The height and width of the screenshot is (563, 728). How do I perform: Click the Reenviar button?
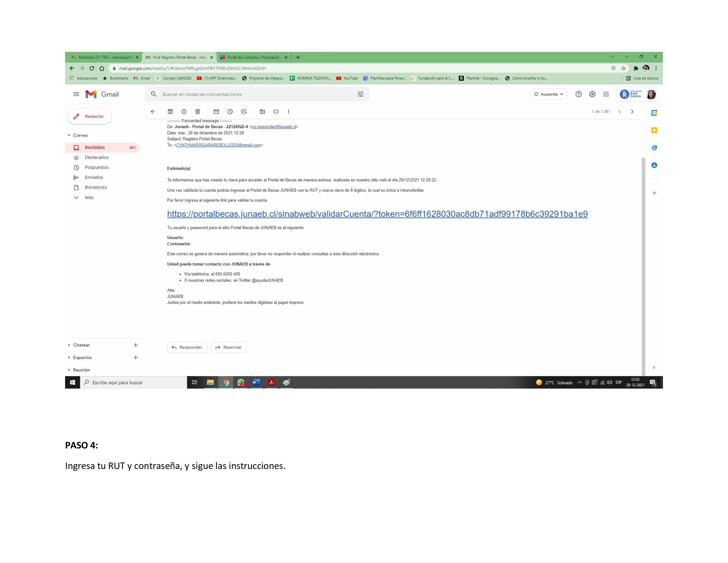(x=229, y=347)
